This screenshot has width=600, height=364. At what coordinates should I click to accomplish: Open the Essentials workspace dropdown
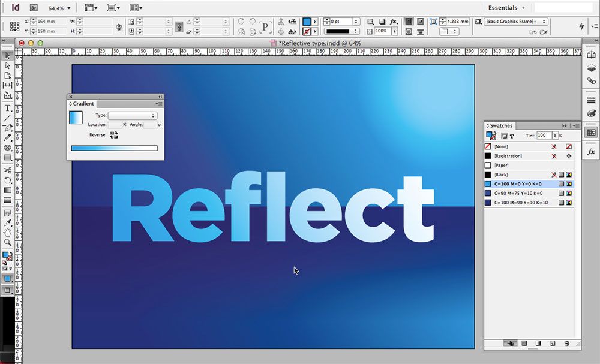506,8
